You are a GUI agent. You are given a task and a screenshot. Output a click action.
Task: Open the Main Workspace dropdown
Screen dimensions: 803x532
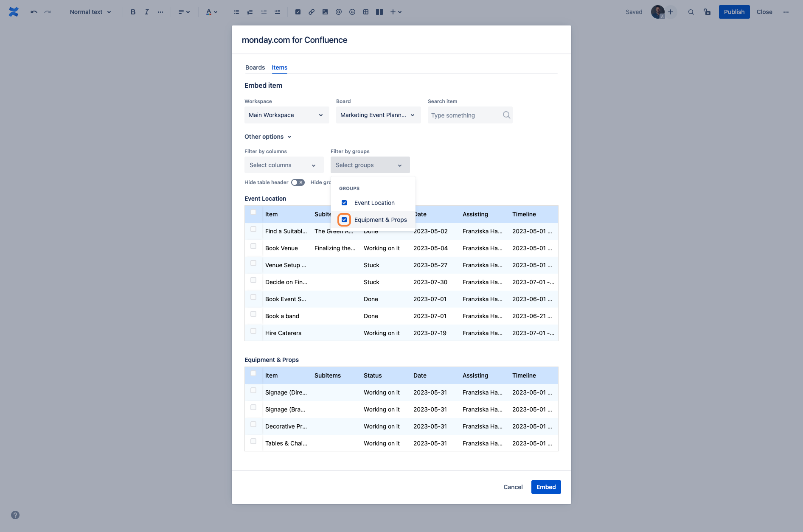(x=286, y=115)
